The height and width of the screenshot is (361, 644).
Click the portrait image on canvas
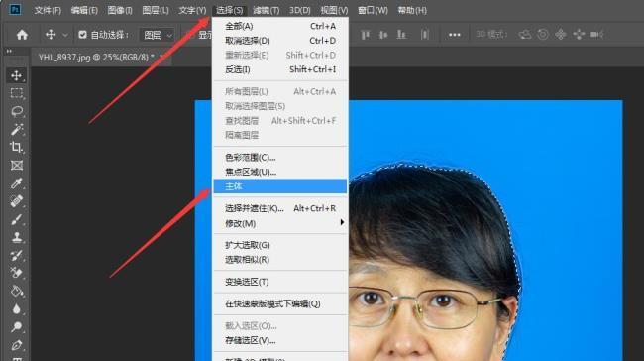tap(484, 230)
